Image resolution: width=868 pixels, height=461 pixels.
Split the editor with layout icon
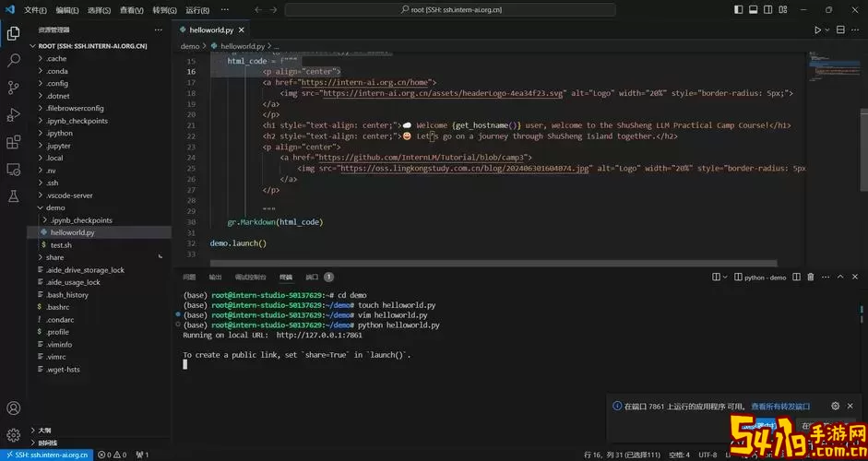pos(840,30)
